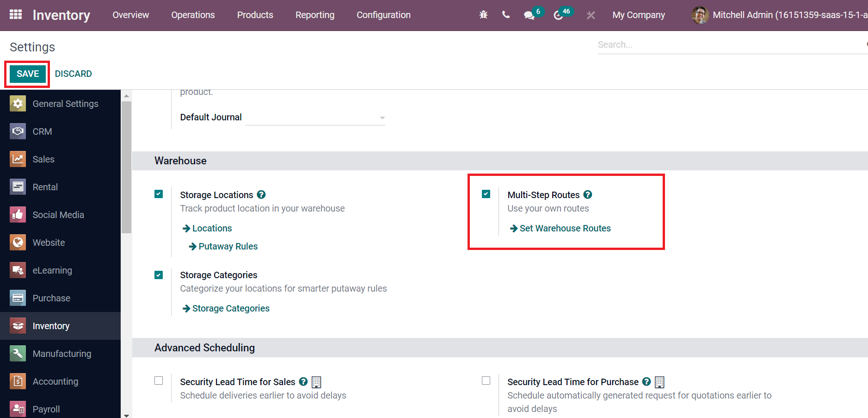The image size is (868, 418).
Task: Click the Sales chart icon
Action: point(18,159)
